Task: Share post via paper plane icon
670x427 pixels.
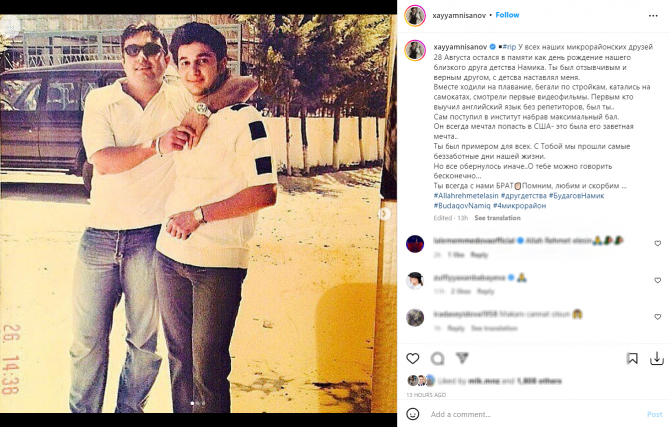Action: (462, 358)
